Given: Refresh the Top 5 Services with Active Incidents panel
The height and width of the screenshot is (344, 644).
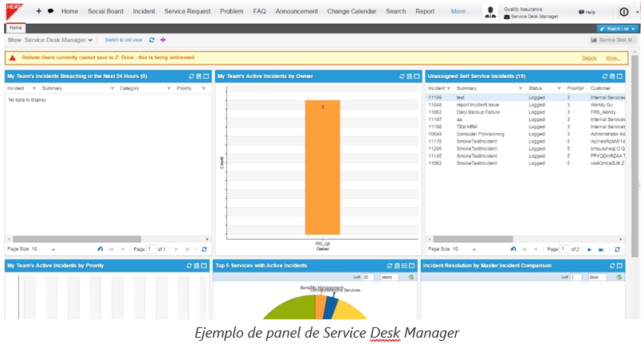Looking at the screenshot, I should [x=390, y=265].
